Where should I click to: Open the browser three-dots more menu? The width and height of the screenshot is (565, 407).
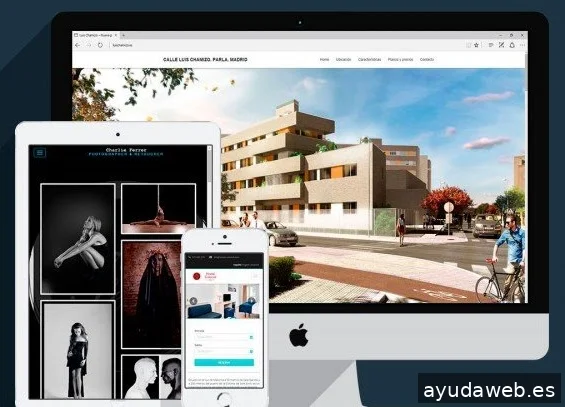[522, 45]
